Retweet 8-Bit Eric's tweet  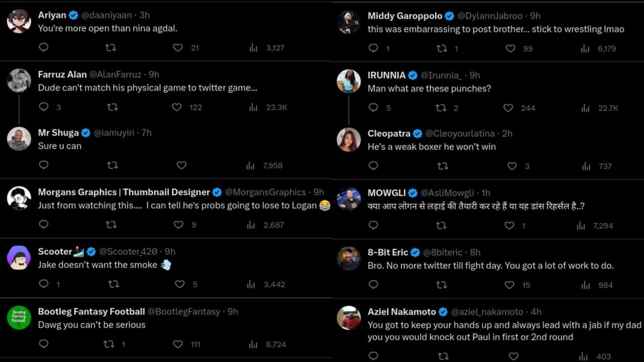[x=441, y=285]
